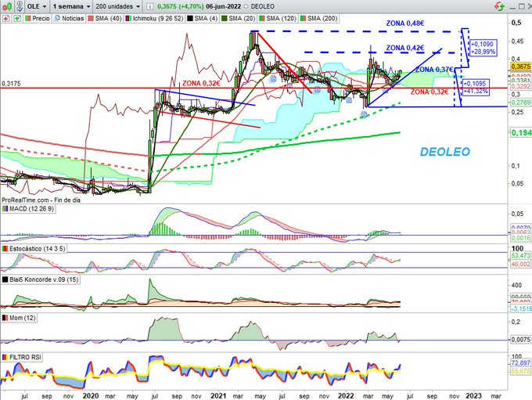The height and width of the screenshot is (400, 532).
Task: Click the Blai5 Koncorde v.09 (15) label
Action: tap(44, 279)
